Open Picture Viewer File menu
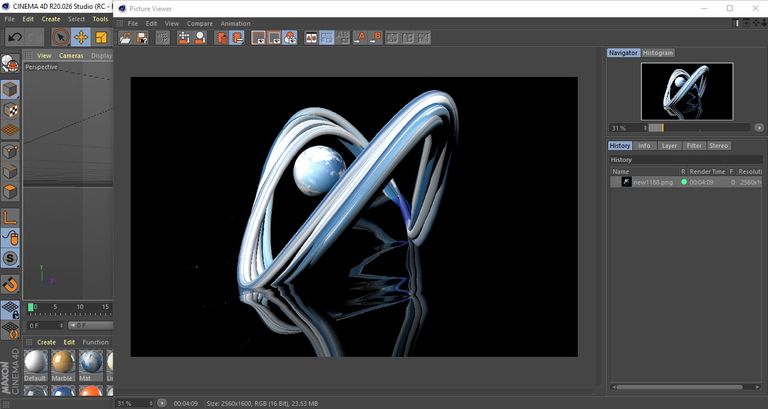768x409 pixels. pyautogui.click(x=133, y=24)
